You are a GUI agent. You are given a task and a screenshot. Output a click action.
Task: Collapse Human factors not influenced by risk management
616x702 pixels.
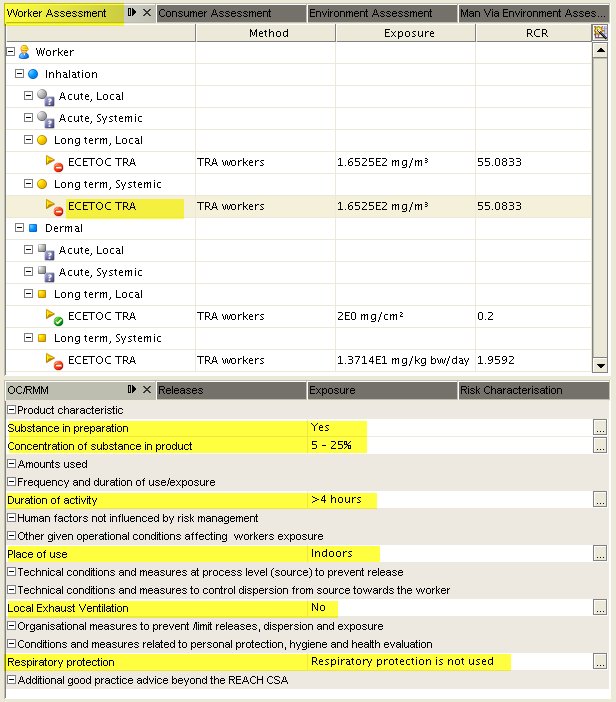12,518
